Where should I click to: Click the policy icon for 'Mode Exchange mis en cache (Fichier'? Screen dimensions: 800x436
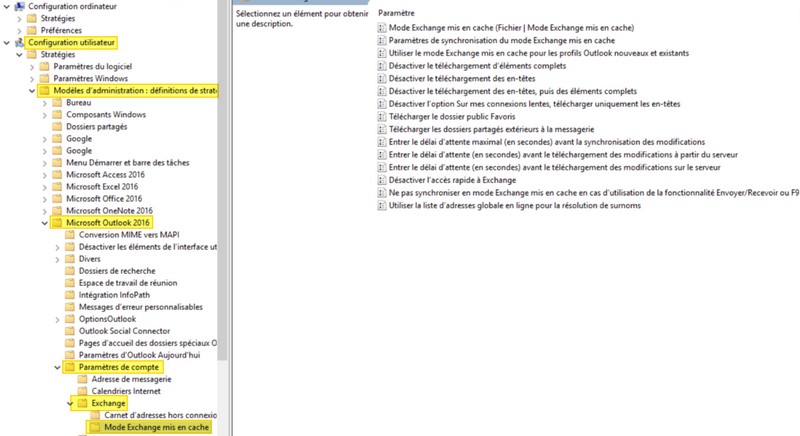click(x=381, y=28)
